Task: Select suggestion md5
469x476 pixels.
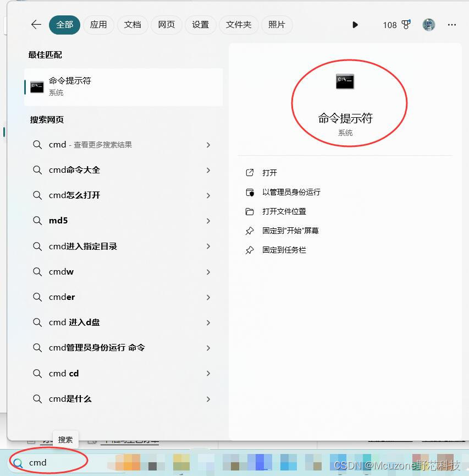Action: pyautogui.click(x=124, y=221)
